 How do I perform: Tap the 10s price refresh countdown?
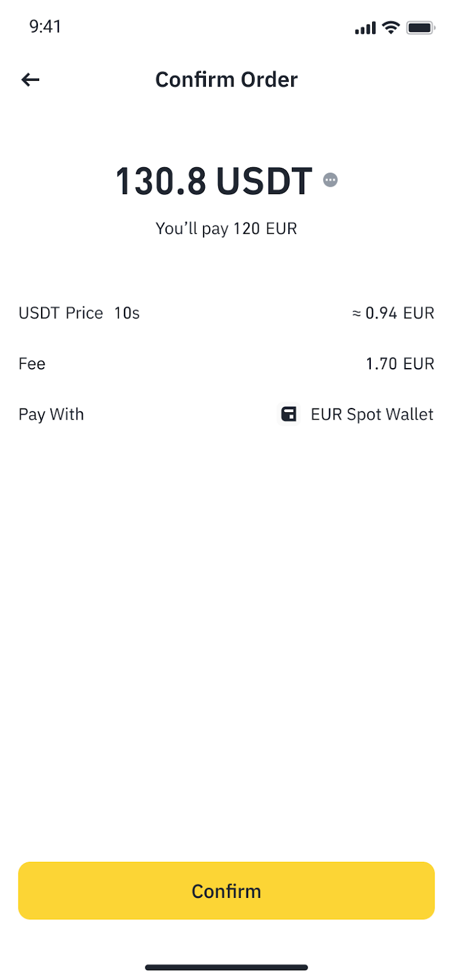coord(127,313)
